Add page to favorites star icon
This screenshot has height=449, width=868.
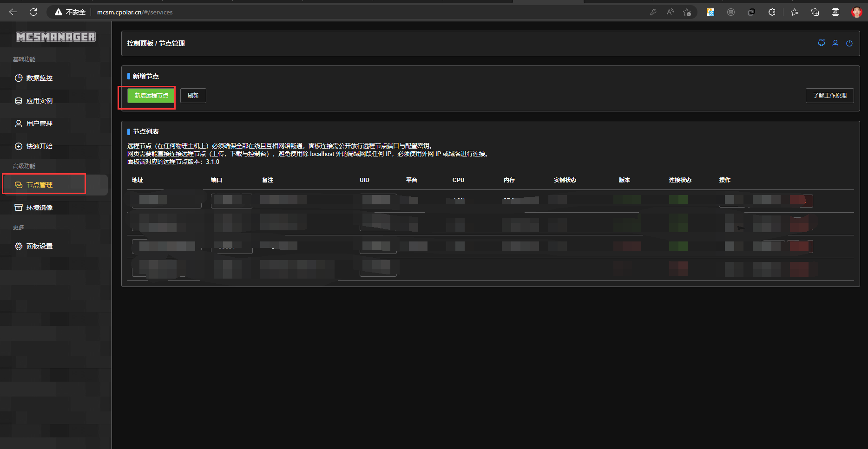(x=687, y=12)
